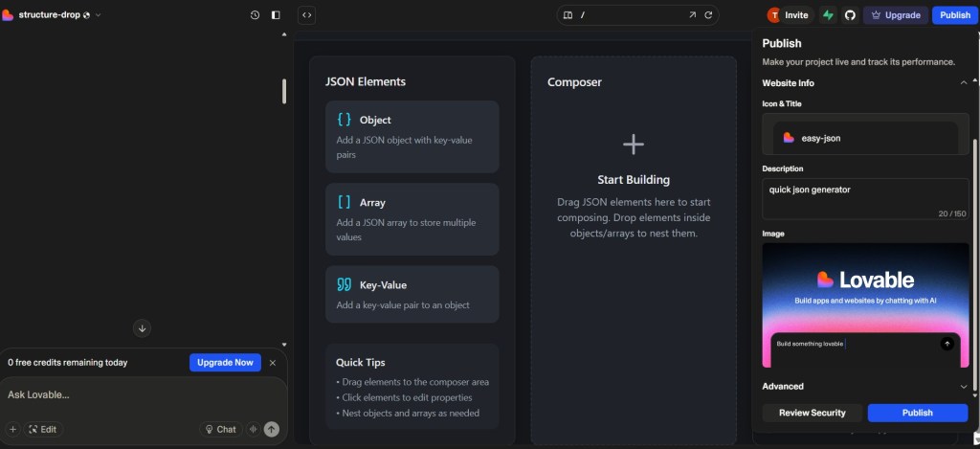This screenshot has height=449, width=980.
Task: Click the preview route path field
Action: click(x=632, y=15)
